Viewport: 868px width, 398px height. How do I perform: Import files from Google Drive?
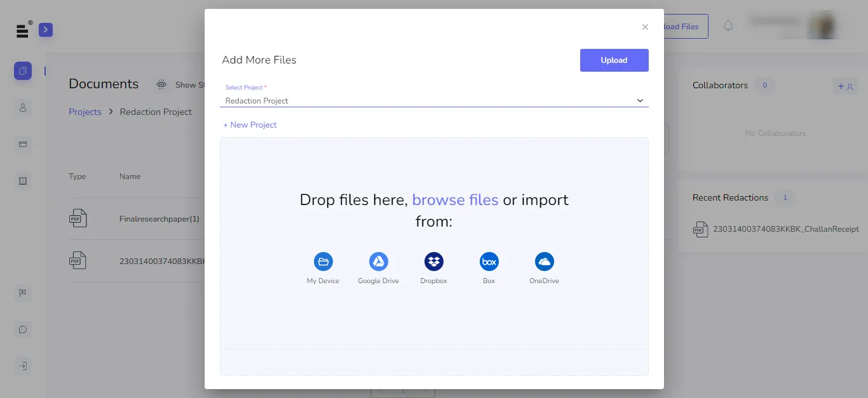click(379, 262)
